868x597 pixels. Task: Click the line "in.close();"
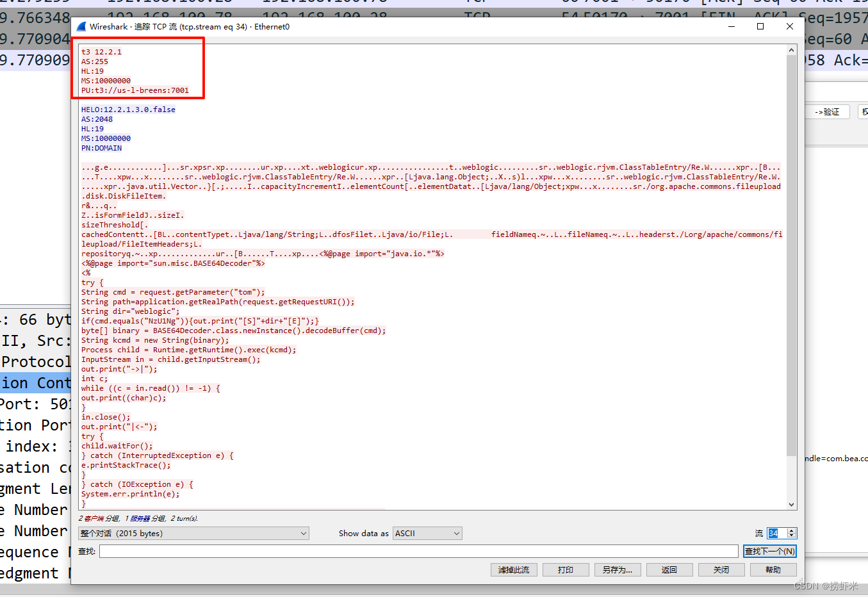[x=106, y=417]
